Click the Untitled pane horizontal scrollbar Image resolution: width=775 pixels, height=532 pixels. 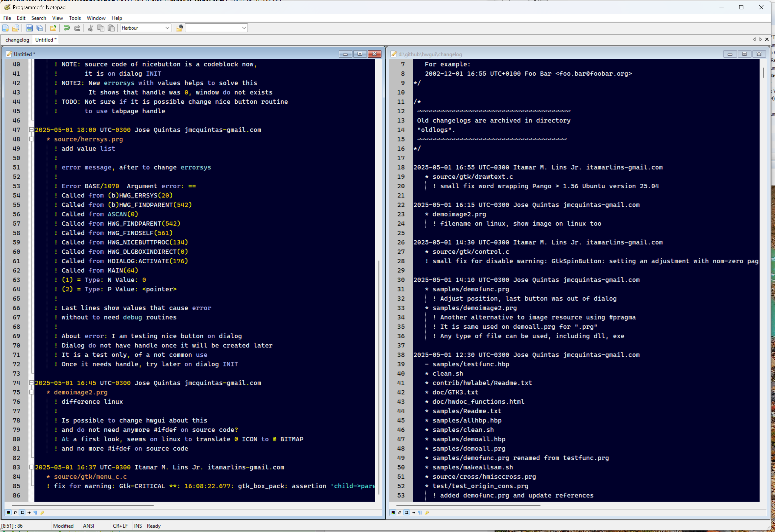tap(82, 505)
